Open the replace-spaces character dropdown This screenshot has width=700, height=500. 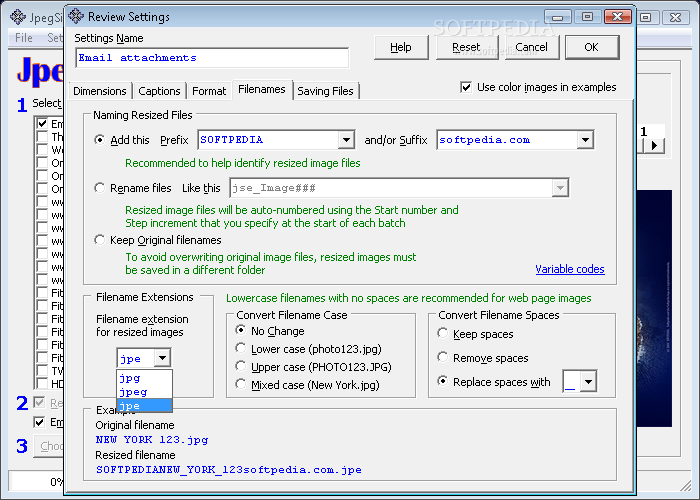coord(588,382)
